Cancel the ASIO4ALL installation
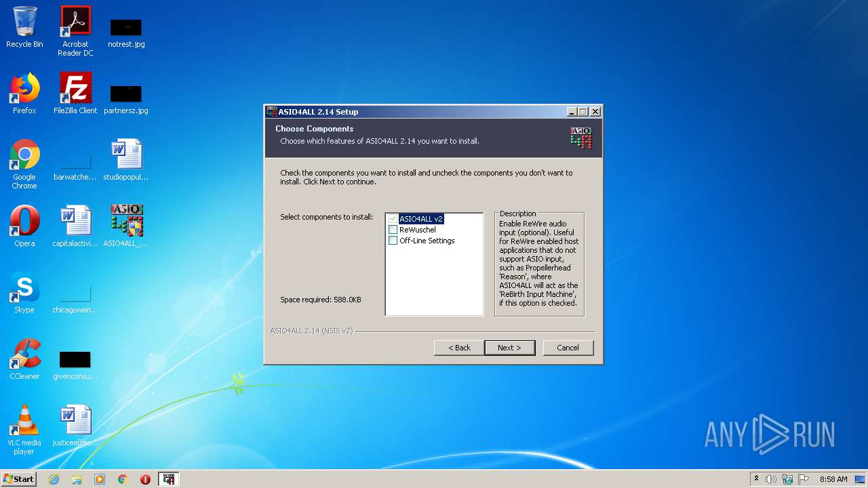The image size is (868, 488). tap(568, 348)
